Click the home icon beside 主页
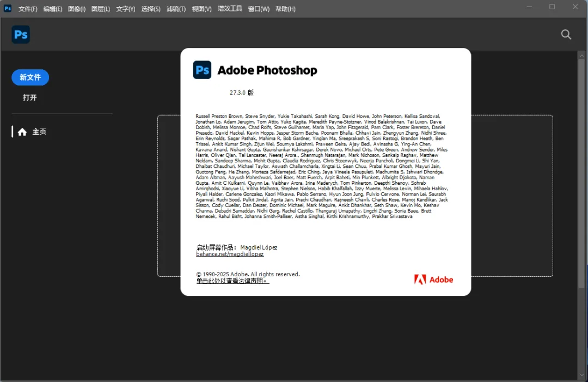Image resolution: width=588 pixels, height=382 pixels. (22, 132)
